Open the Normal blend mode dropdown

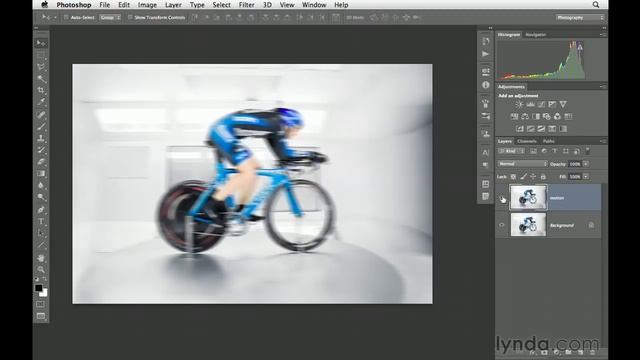point(522,164)
